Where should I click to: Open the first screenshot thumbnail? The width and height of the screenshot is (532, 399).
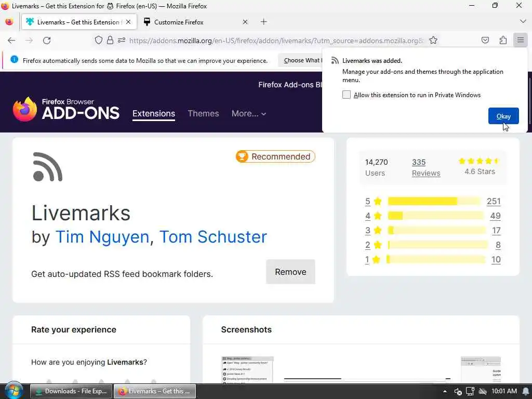pos(247,370)
